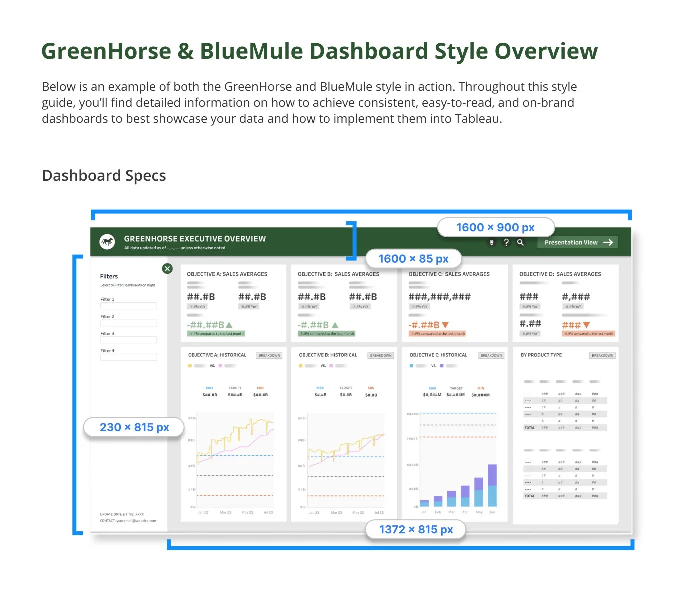This screenshot has height=605, width=700.
Task: Click the orange down triangle in Objective D
Action: [x=586, y=325]
